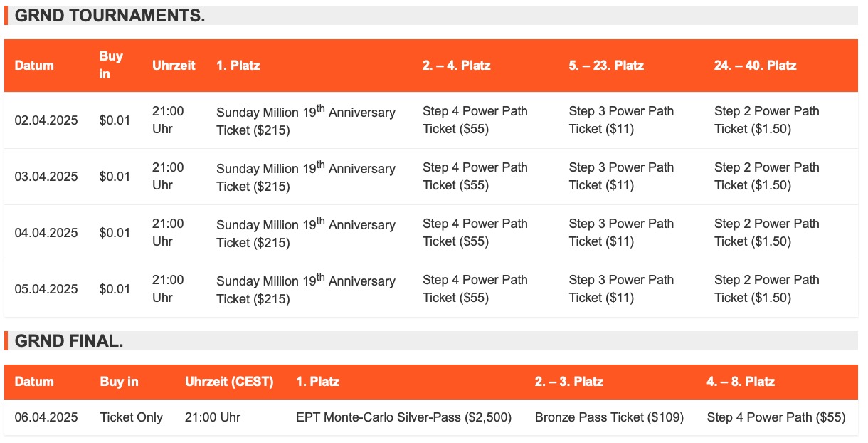Click the 06.04.2025 final date cell
The image size is (868, 443).
[x=46, y=417]
